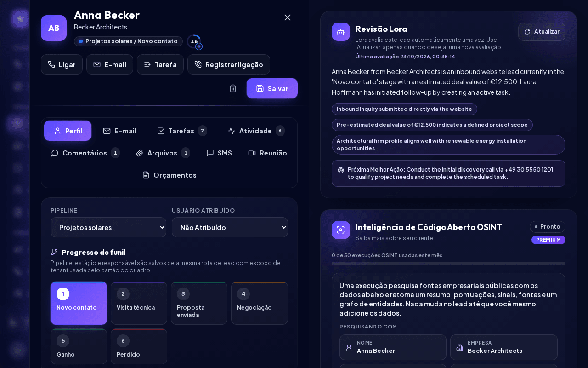Click the branch icon beside Progresso do funil
Screen dimensions: 588x368
pos(54,252)
